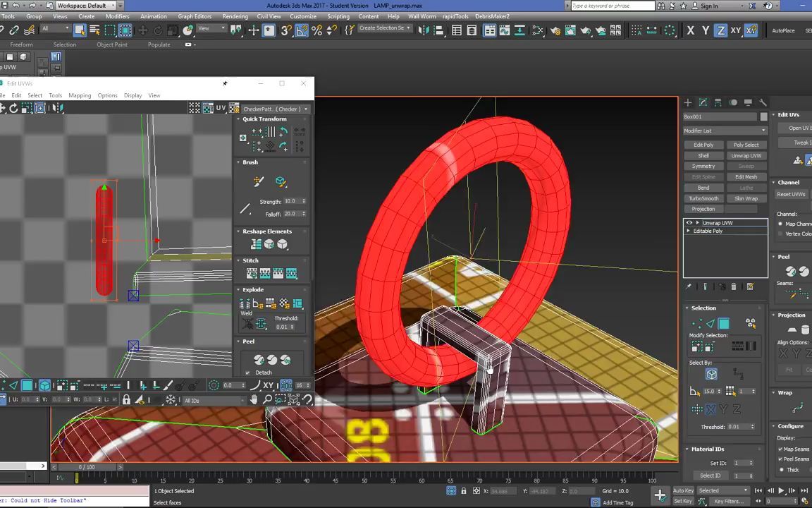Click the UV toggle icon in Edit UVWs toolbar
Viewport: 812px width, 508px height.
[x=221, y=108]
